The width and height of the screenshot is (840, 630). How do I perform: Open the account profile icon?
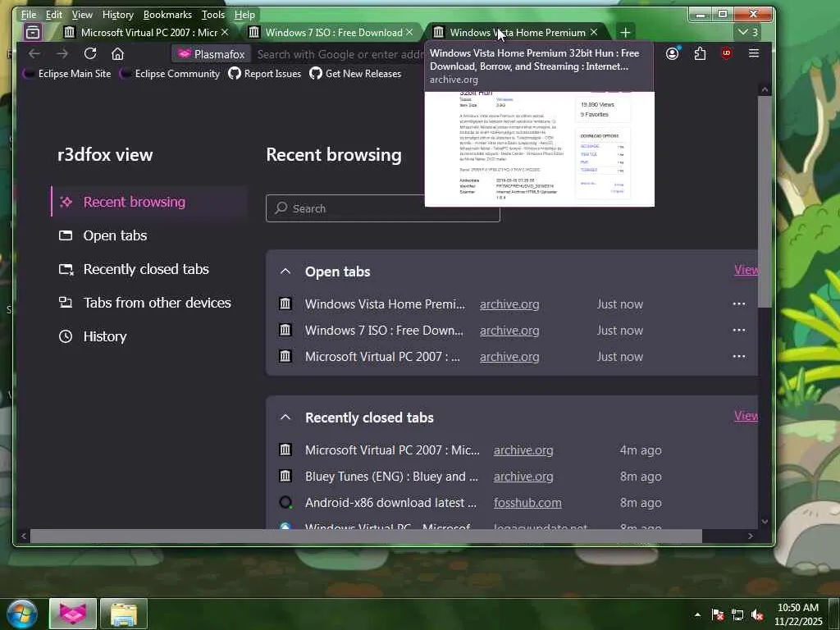coord(673,53)
